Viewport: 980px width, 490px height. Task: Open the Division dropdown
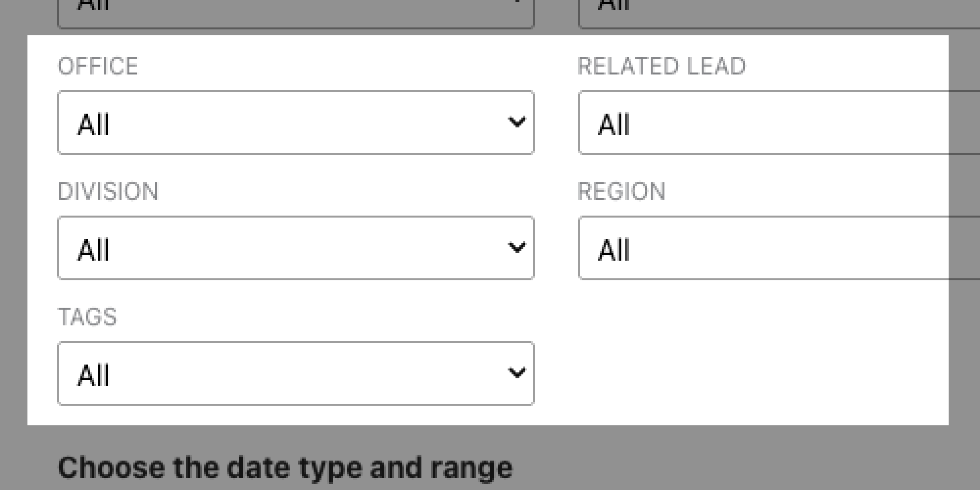[x=296, y=248]
